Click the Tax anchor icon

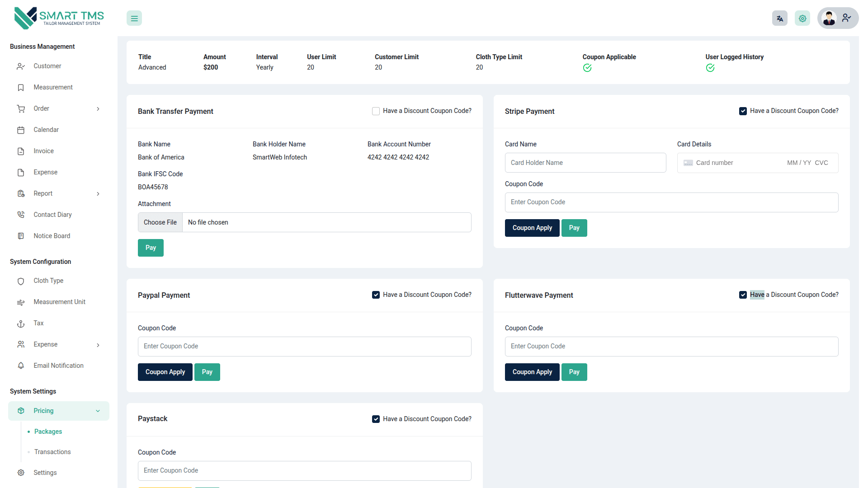coord(21,324)
